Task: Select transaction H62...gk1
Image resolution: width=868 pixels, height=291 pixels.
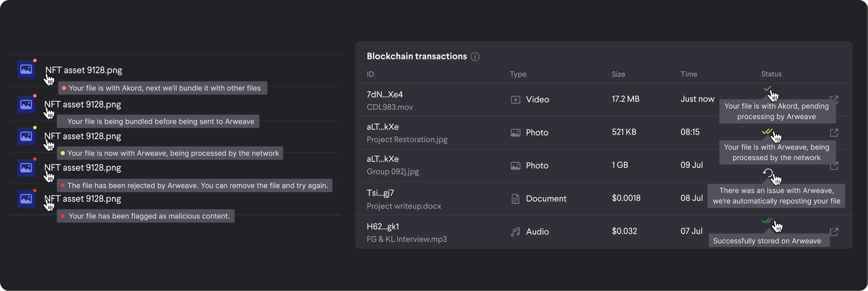Action: click(x=383, y=226)
